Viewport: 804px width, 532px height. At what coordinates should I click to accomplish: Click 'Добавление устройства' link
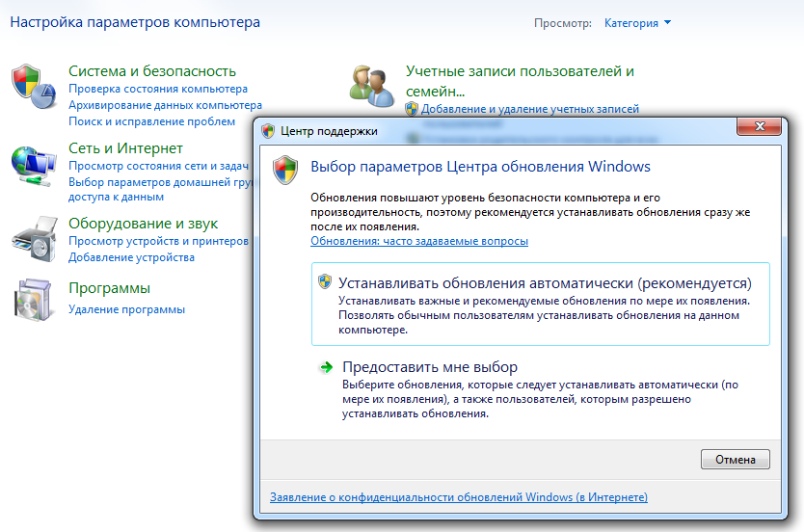(x=132, y=257)
